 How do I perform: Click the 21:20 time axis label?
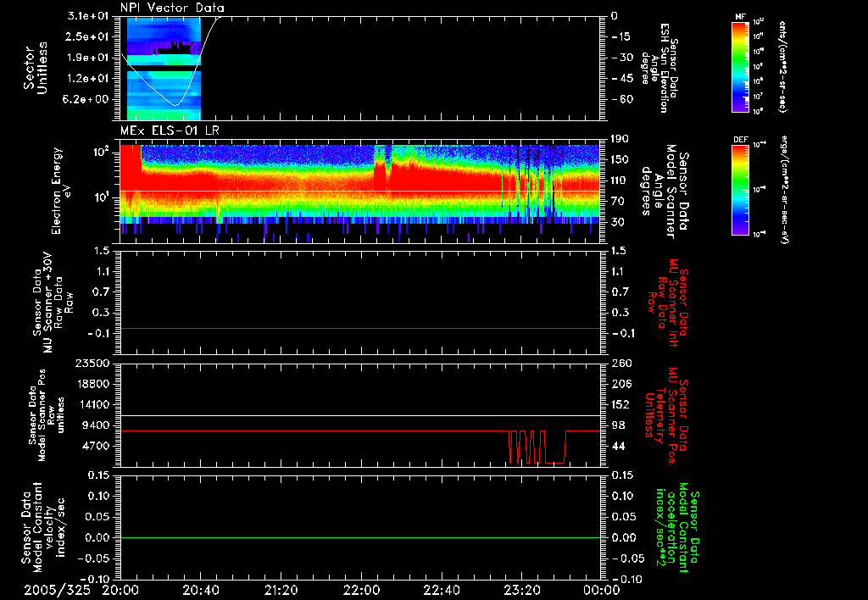point(281,590)
